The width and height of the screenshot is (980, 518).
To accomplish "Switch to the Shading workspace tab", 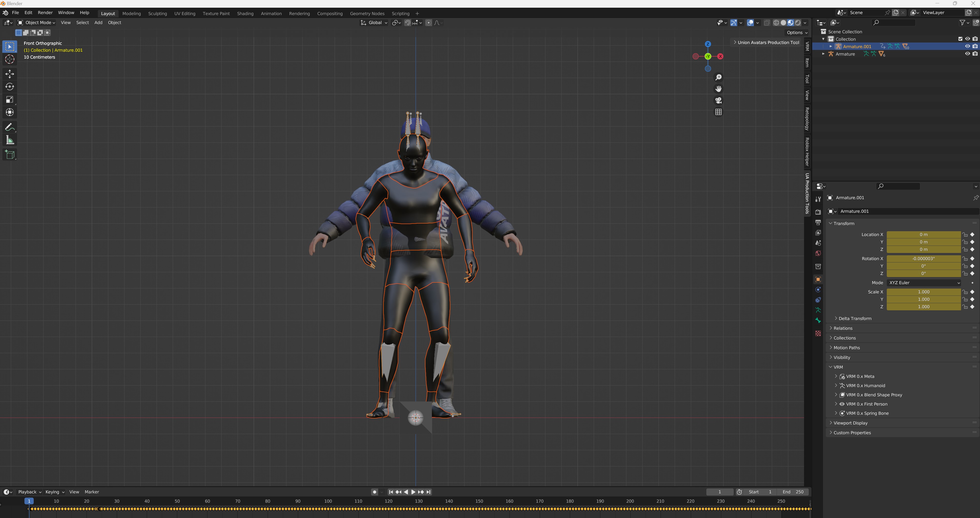I will [x=245, y=14].
